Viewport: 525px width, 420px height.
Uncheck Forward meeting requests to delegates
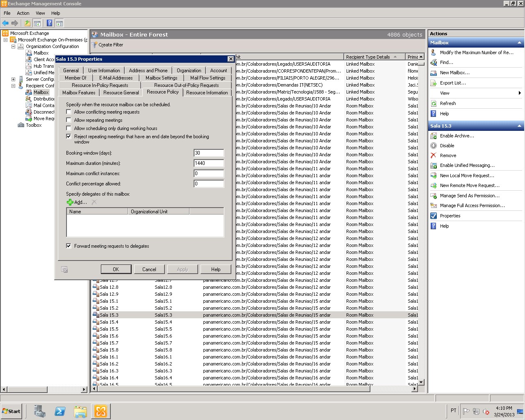click(69, 246)
